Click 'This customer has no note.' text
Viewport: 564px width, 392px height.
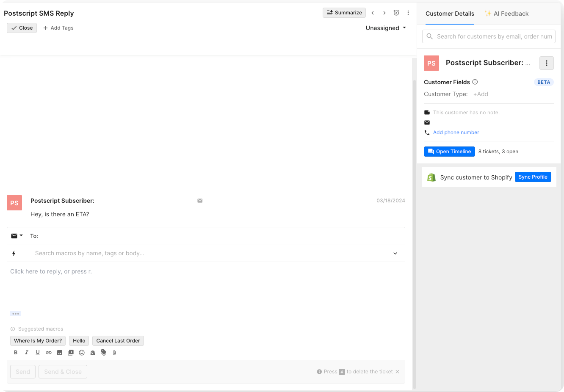pyautogui.click(x=466, y=113)
